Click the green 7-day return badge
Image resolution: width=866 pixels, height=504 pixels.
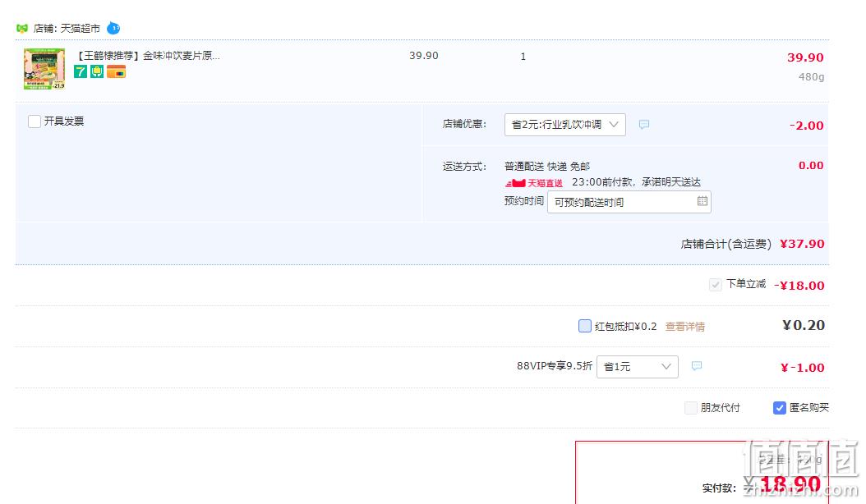point(81,71)
